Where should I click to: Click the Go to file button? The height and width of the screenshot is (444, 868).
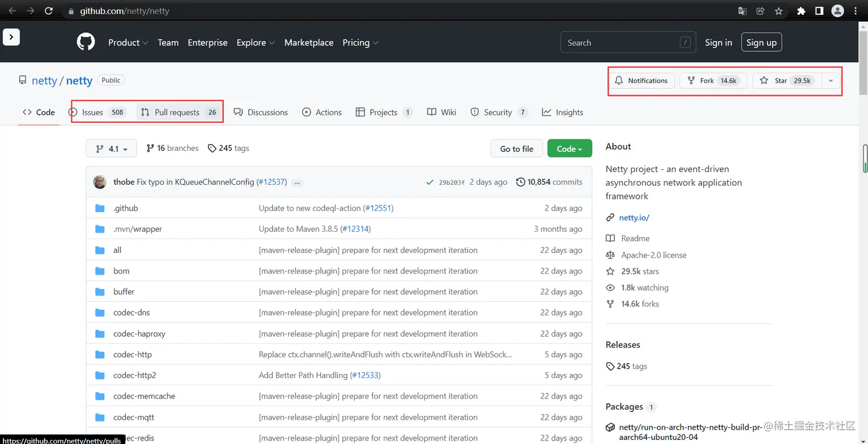click(517, 149)
